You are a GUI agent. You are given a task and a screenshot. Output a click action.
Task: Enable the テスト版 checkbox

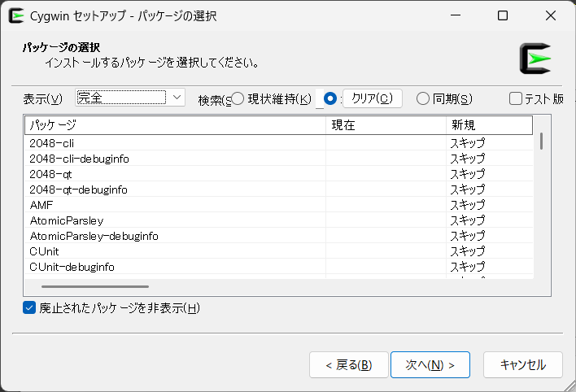(515, 98)
